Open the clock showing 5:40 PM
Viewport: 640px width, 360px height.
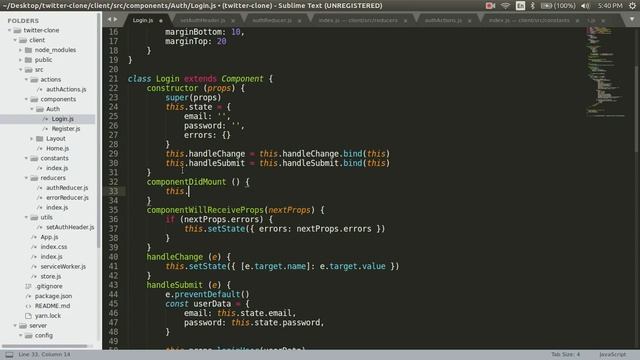(x=610, y=6)
